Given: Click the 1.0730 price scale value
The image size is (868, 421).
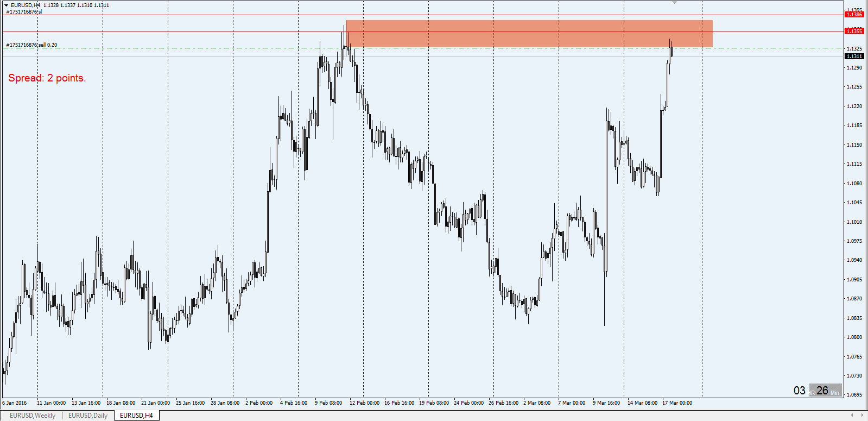Looking at the screenshot, I should 854,376.
